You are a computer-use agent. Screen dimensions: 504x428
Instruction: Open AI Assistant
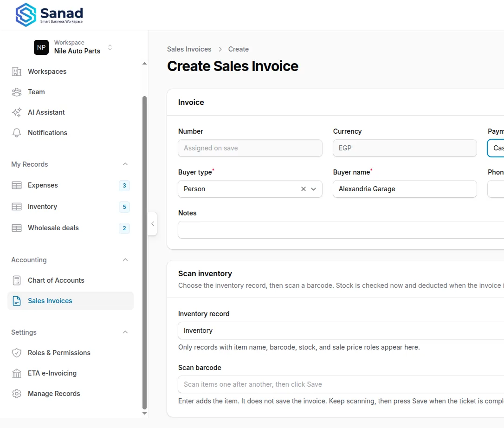point(46,112)
